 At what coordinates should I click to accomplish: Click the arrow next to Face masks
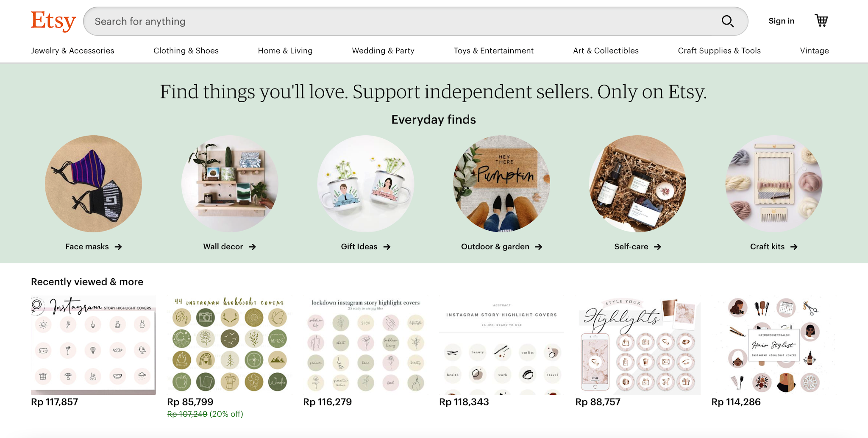tap(120, 246)
